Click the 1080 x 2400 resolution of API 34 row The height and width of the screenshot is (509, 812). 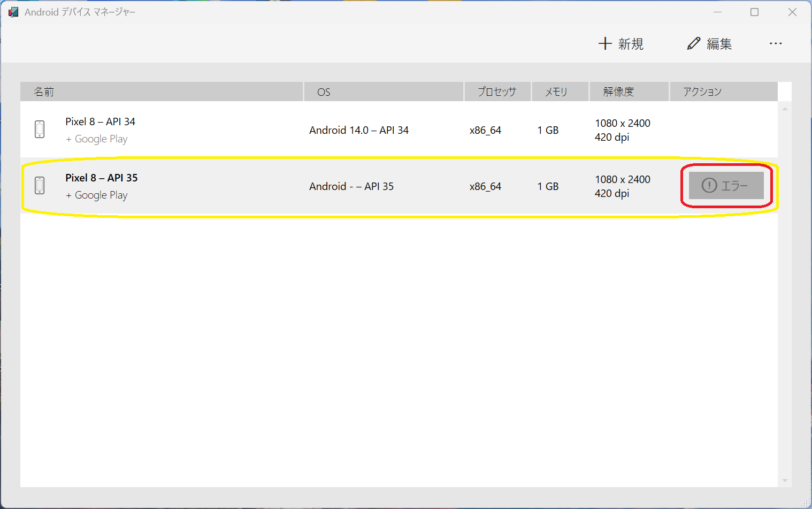pos(623,123)
